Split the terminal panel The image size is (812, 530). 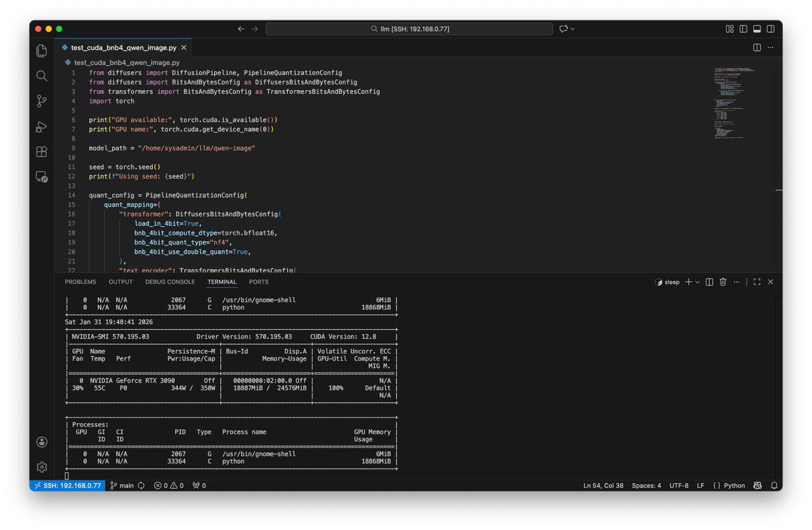(709, 282)
